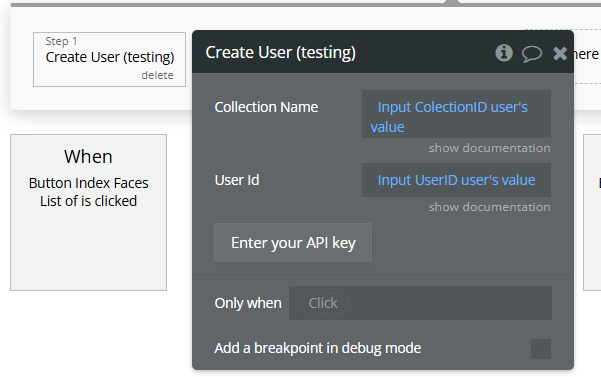Image resolution: width=601 pixels, height=377 pixels.
Task: Click the Enter your API key button
Action: (x=293, y=243)
